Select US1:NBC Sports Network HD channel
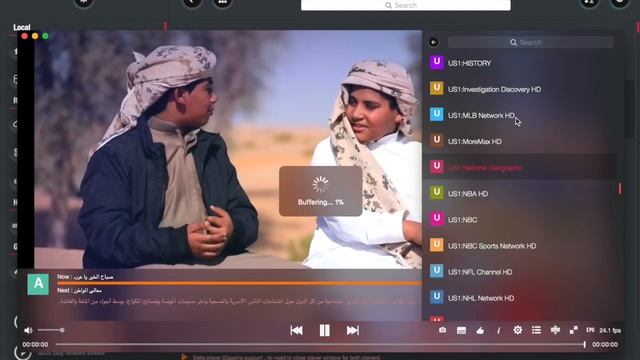Image resolution: width=640 pixels, height=360 pixels. pos(519,246)
